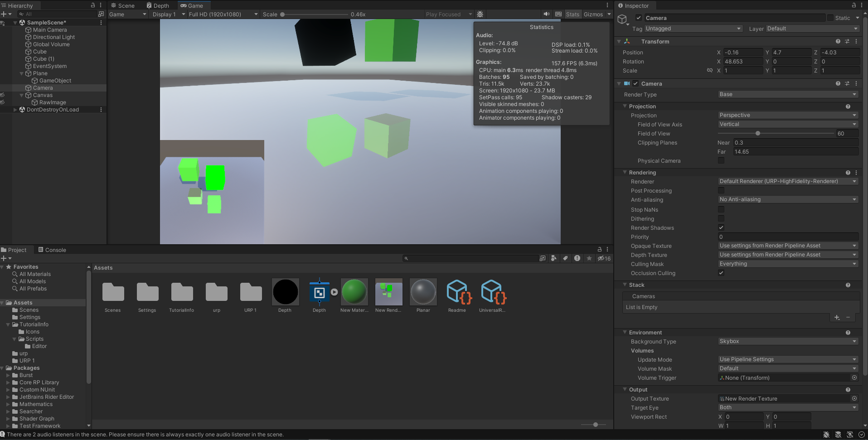The image size is (868, 440).
Task: Add camera to Stack with plus icon
Action: click(837, 317)
